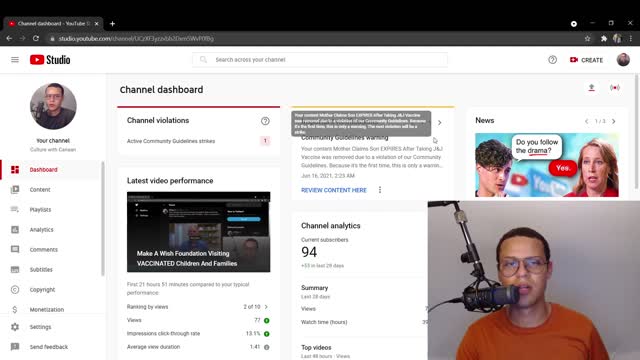
Task: Click the sidebar scrollbar
Action: pyautogui.click(x=103, y=219)
